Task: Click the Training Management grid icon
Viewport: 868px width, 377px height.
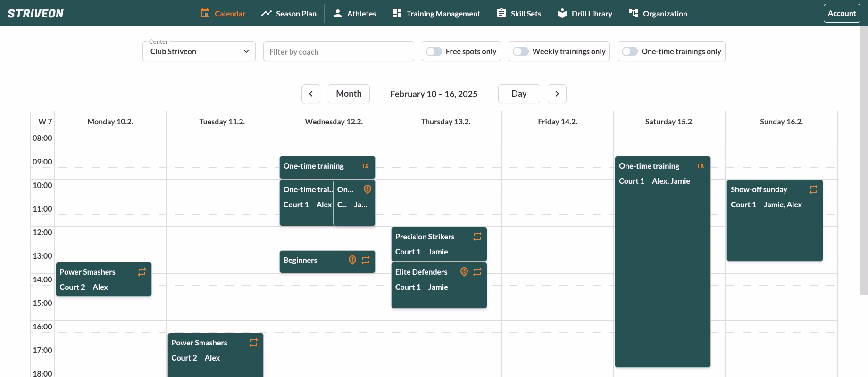Action: point(397,13)
